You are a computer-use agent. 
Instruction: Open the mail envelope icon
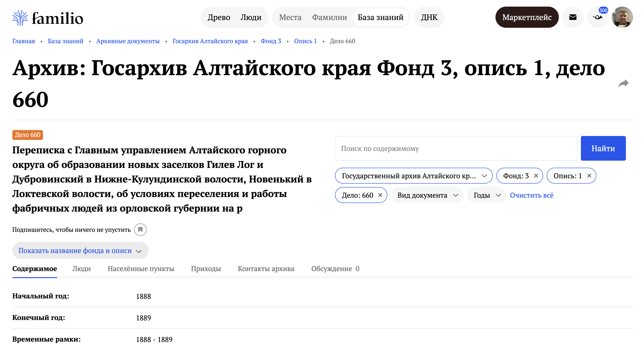point(572,17)
